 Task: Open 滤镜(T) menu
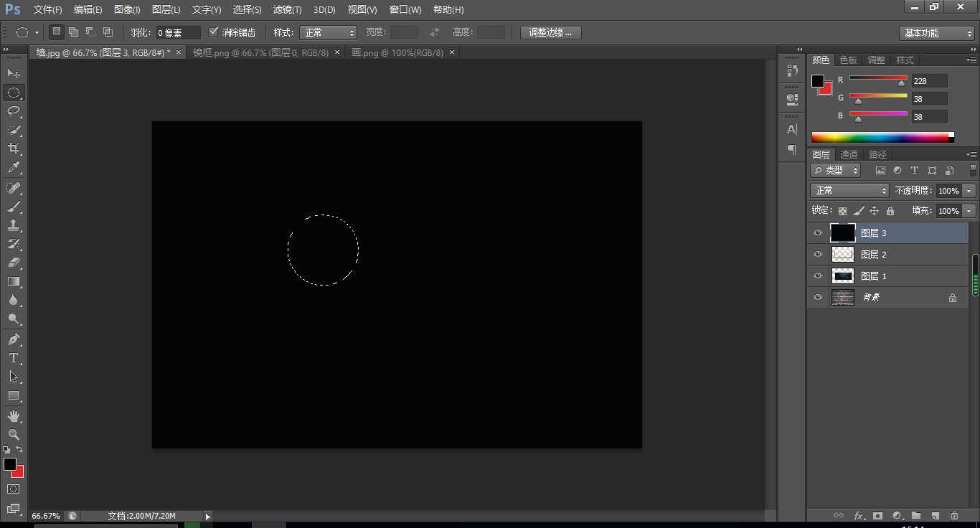pos(287,10)
